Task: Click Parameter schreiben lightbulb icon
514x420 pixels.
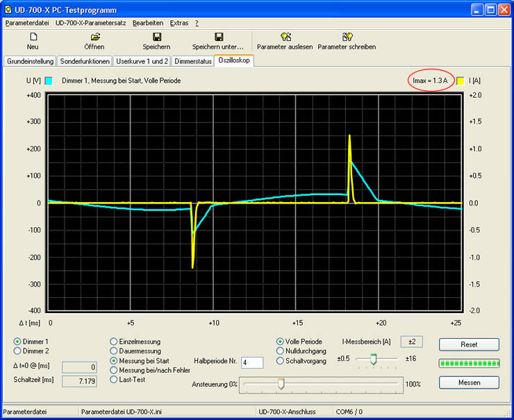Action: click(x=347, y=37)
